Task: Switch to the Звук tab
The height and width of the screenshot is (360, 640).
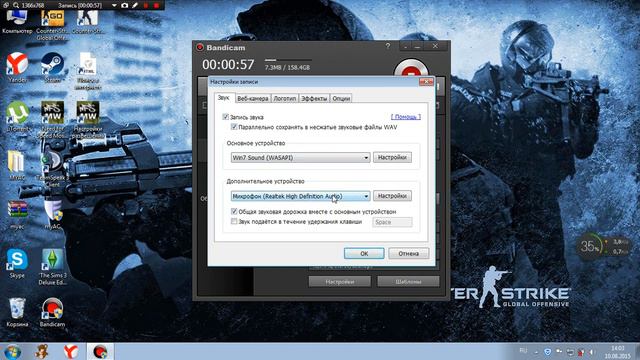Action: point(224,98)
